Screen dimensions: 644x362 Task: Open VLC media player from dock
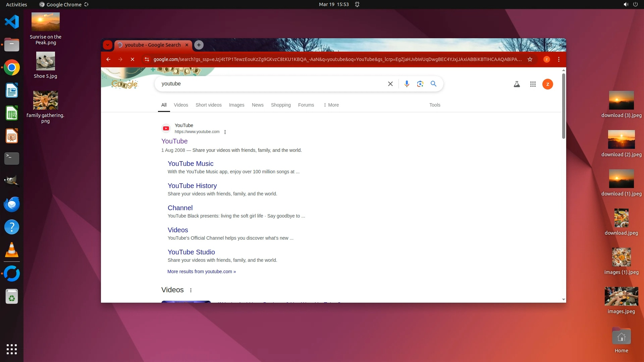pos(12,250)
